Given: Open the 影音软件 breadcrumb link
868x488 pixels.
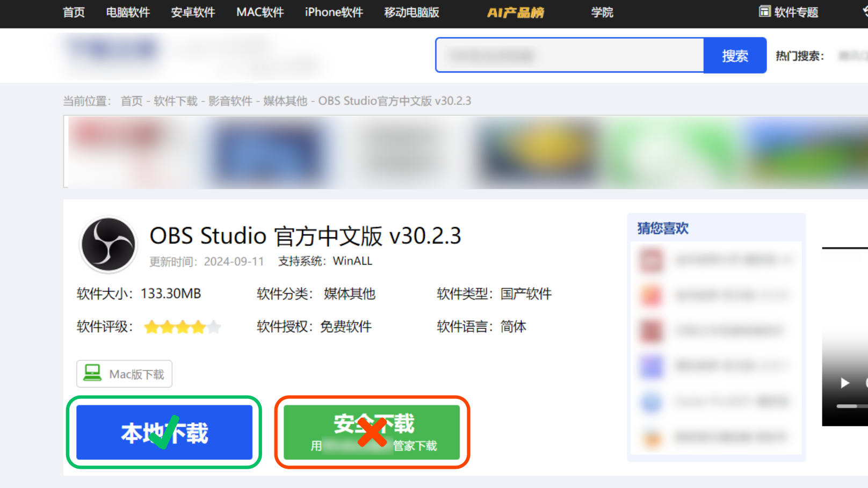Looking at the screenshot, I should [x=230, y=101].
